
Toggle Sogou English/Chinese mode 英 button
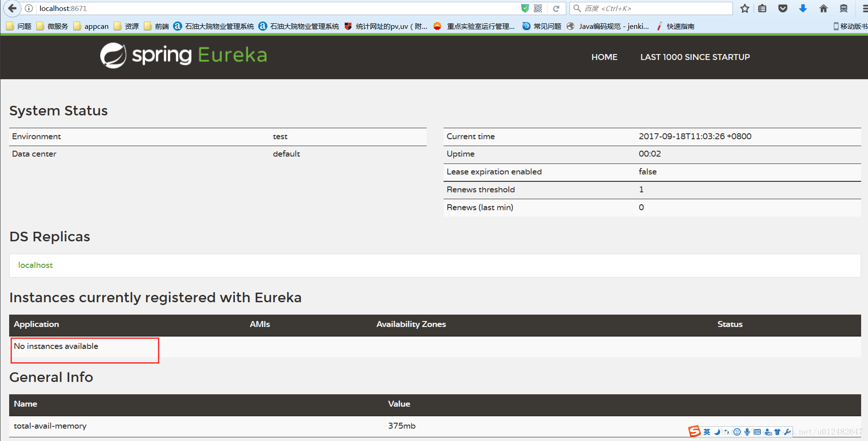point(707,432)
